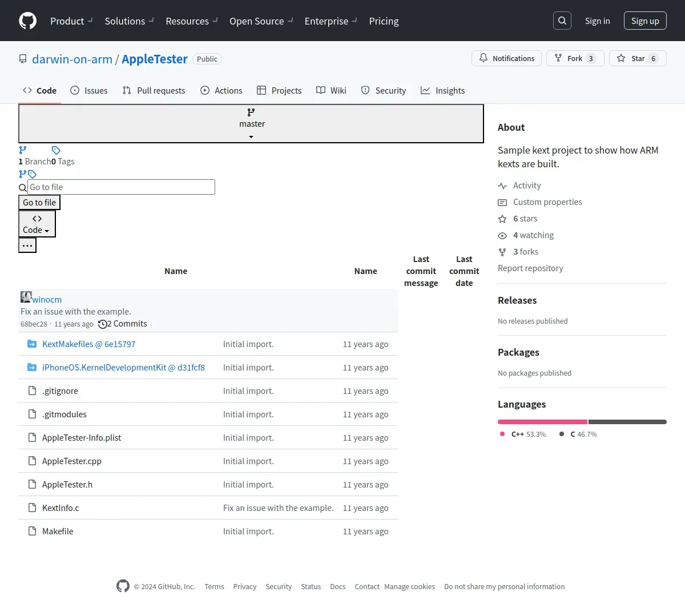Open the 2 Commits history link
The height and width of the screenshot is (616, 685).
coord(123,324)
